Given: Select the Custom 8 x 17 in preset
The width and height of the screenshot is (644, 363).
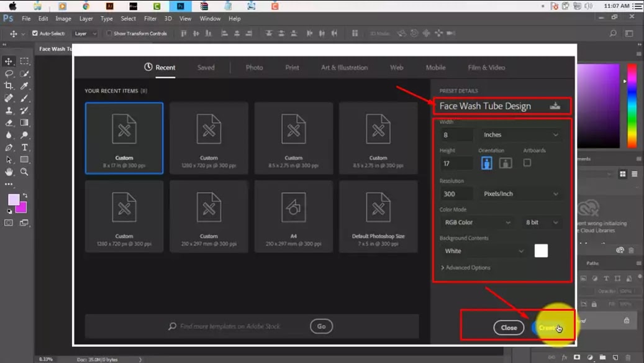Looking at the screenshot, I should pos(124,138).
